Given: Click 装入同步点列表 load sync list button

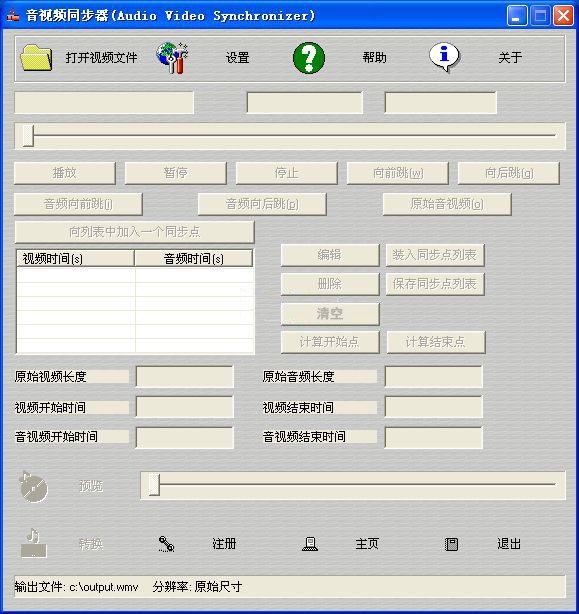Looking at the screenshot, I should pos(435,255).
